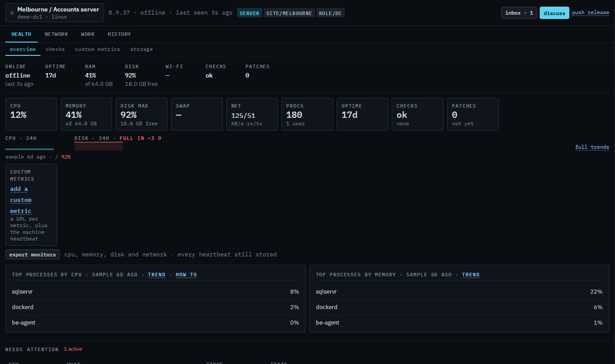
Task: Follow the add a custom metric link
Action: 21,200
